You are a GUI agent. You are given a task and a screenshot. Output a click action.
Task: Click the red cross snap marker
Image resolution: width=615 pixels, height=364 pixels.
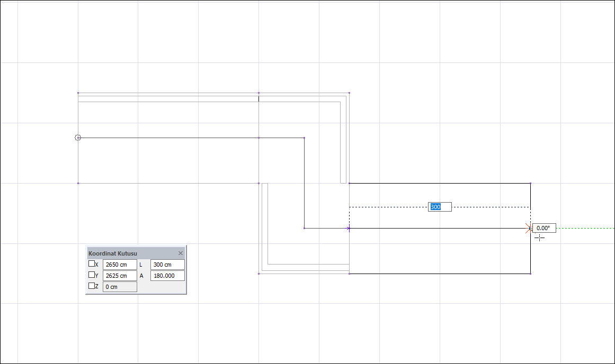(528, 228)
